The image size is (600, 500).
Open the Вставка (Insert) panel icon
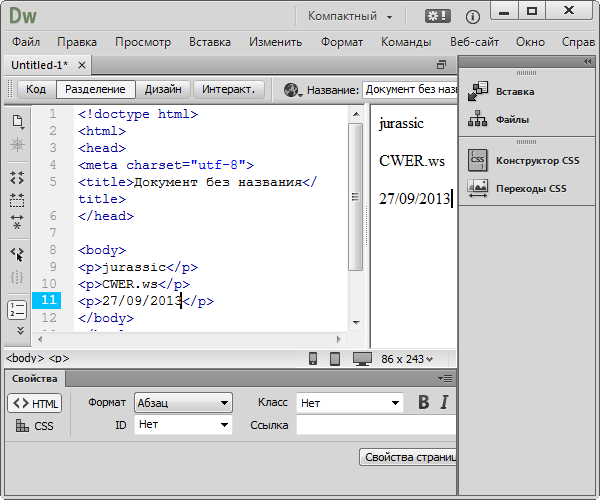tap(478, 92)
